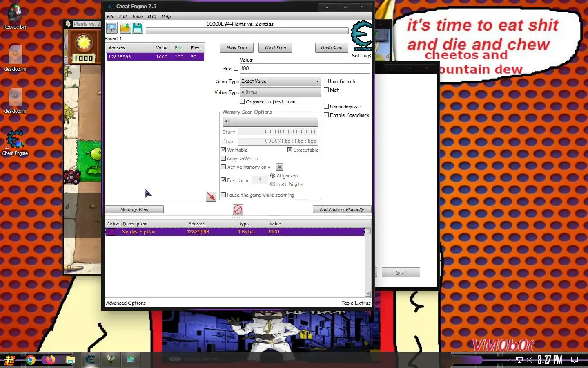Open Advanced Options

point(126,303)
